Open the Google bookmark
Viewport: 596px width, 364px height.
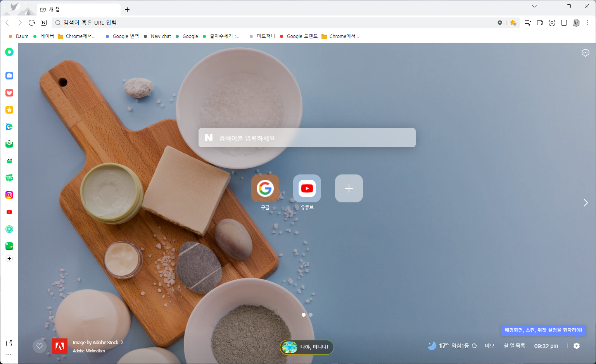click(187, 36)
